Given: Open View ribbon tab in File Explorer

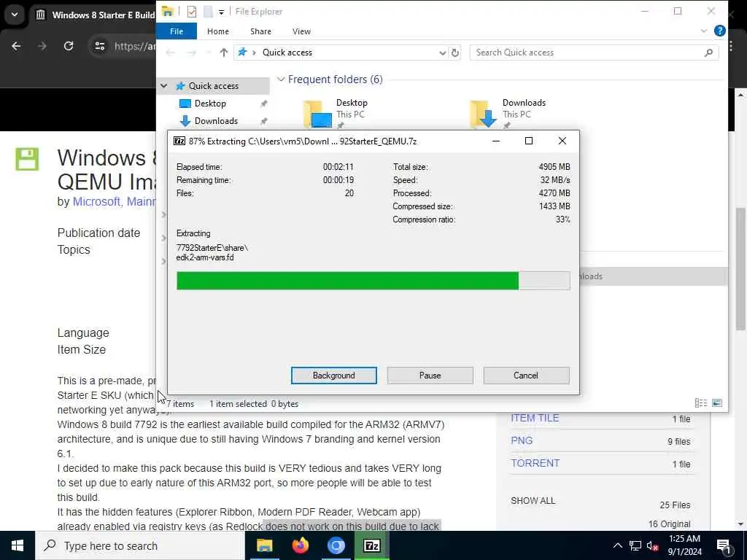Looking at the screenshot, I should pyautogui.click(x=301, y=31).
